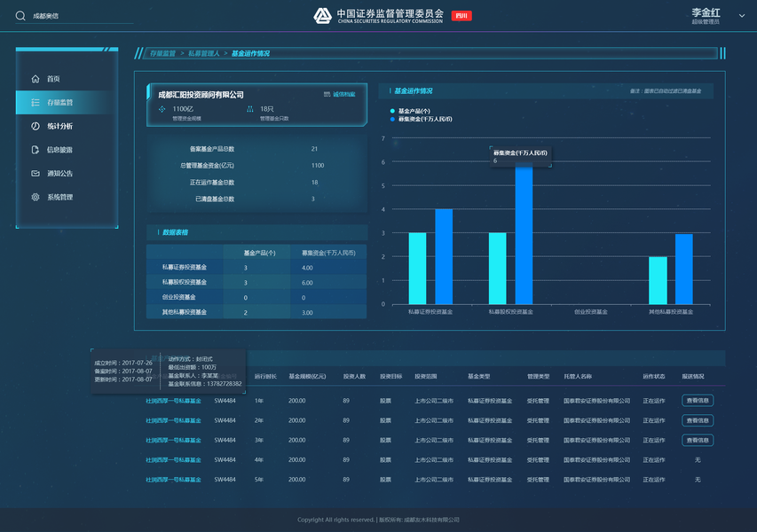Click 私募股权投资基金 row in data table
Screen dimensions: 757x532
[256, 282]
